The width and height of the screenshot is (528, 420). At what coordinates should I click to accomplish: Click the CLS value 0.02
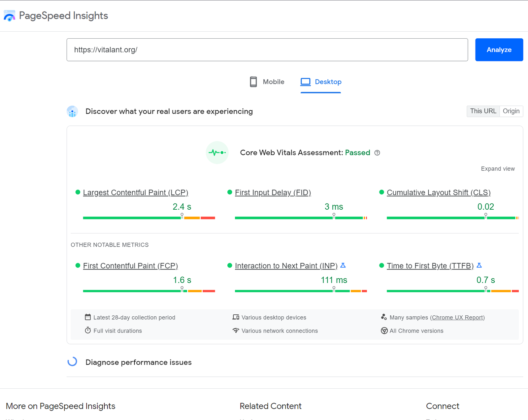tap(486, 207)
